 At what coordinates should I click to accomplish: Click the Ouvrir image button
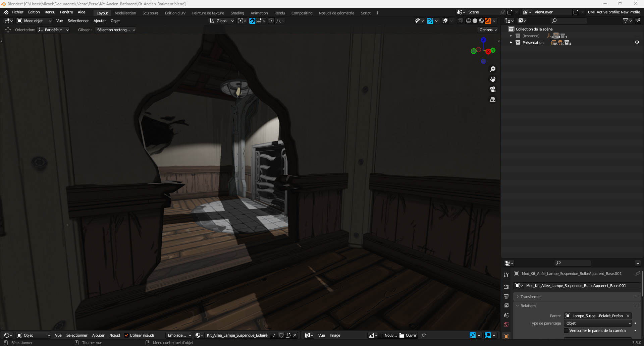tap(408, 335)
